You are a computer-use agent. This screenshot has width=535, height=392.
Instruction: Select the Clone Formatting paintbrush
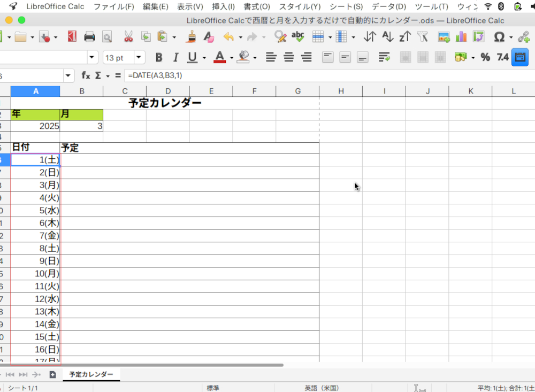click(192, 37)
